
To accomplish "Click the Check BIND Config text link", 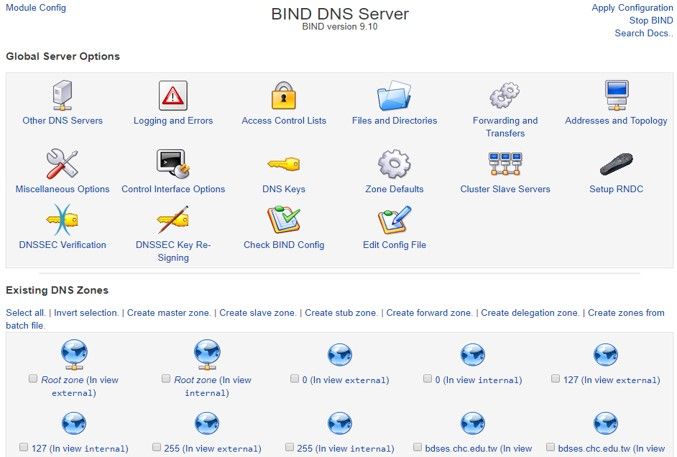I will pyautogui.click(x=284, y=245).
